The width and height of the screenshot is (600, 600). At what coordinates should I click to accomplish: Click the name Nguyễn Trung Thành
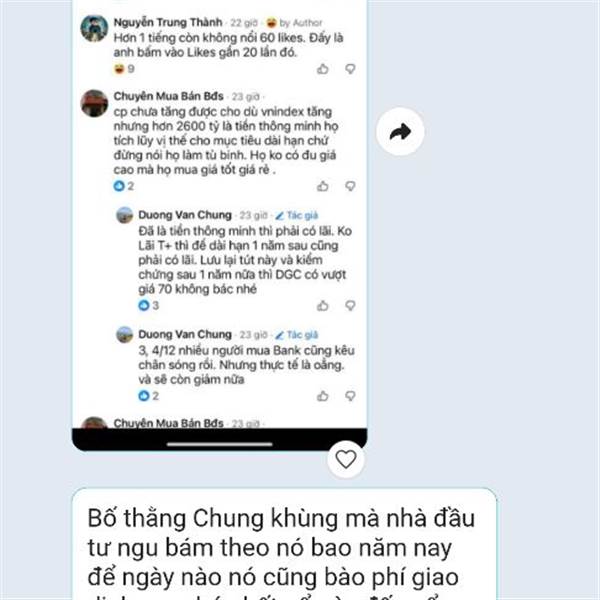tap(168, 22)
